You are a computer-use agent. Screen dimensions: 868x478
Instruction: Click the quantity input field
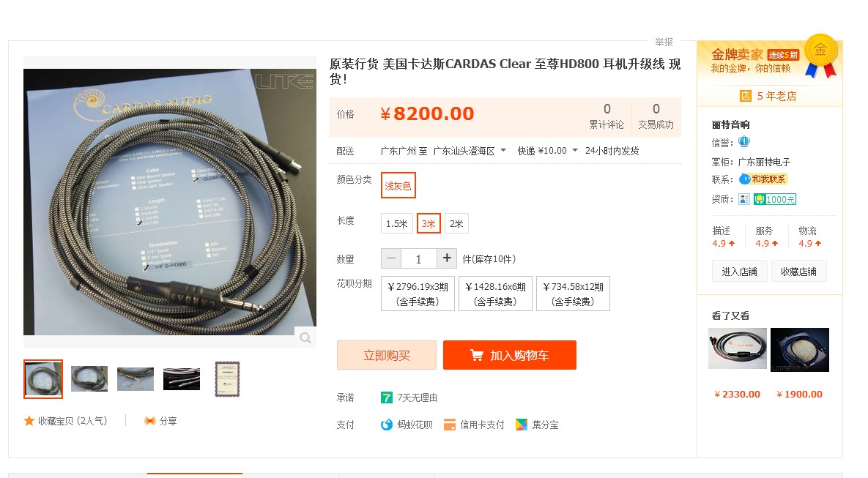coord(418,258)
